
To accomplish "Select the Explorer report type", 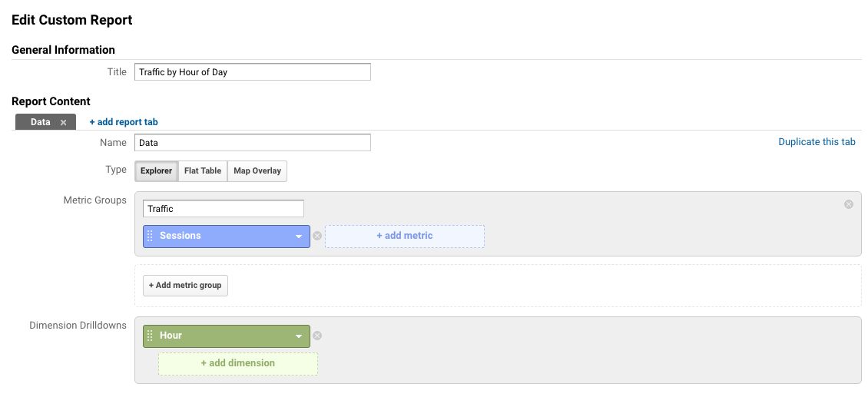I will [156, 171].
